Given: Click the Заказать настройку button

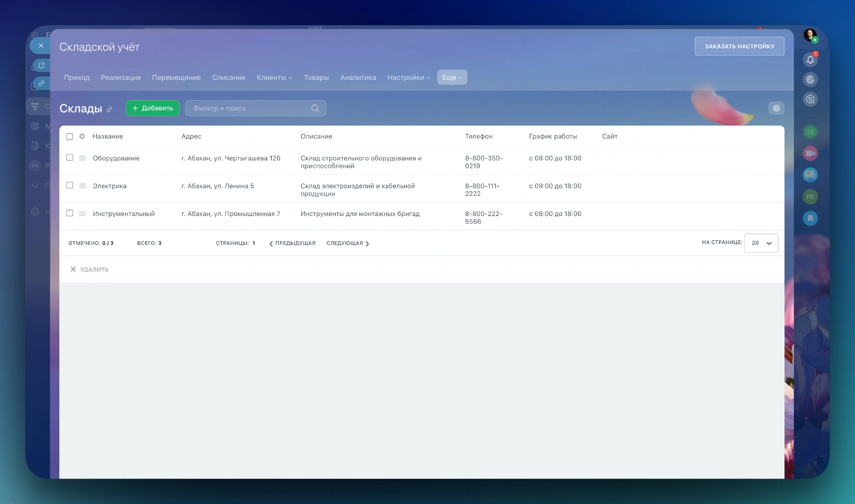Looking at the screenshot, I should [739, 46].
